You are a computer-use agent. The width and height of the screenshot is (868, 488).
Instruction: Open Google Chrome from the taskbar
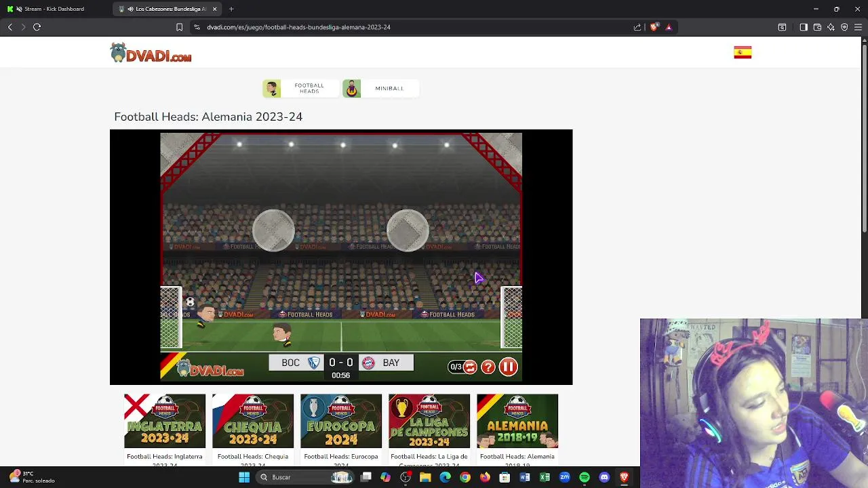pyautogui.click(x=465, y=477)
